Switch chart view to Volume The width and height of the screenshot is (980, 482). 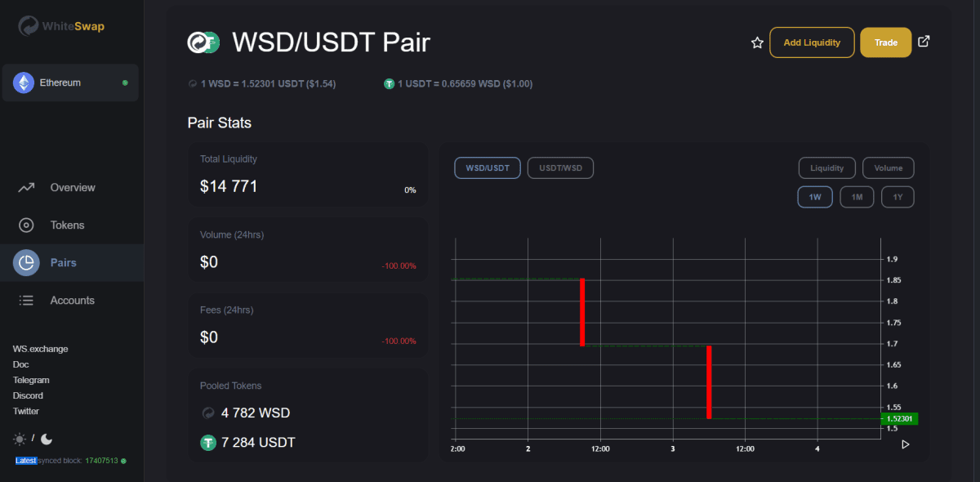tap(889, 167)
